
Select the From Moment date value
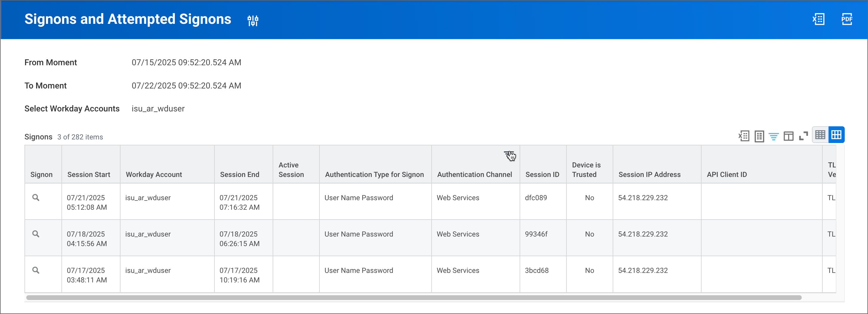[x=186, y=63]
